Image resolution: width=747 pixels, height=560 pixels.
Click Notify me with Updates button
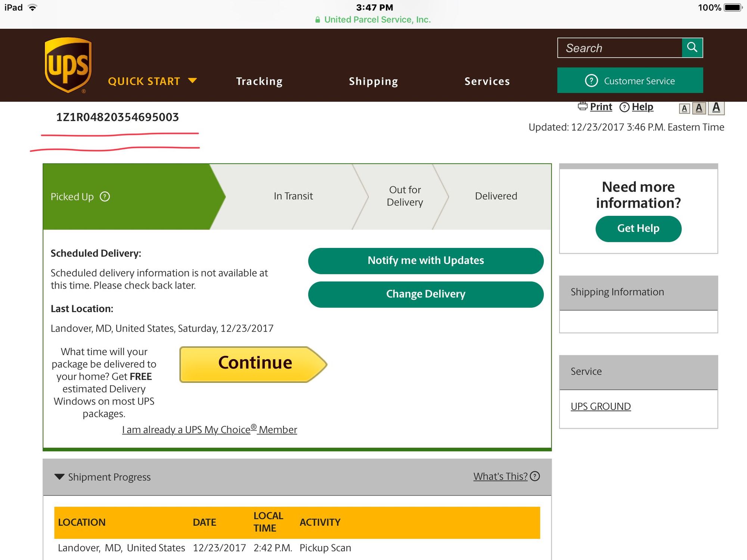(x=425, y=261)
